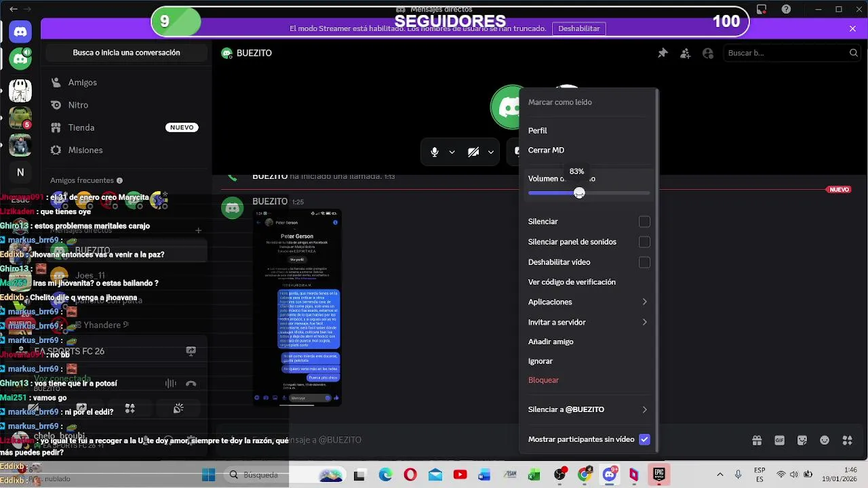Select Ignorar in the context menu
Screen dimensions: 868x488
click(540, 361)
